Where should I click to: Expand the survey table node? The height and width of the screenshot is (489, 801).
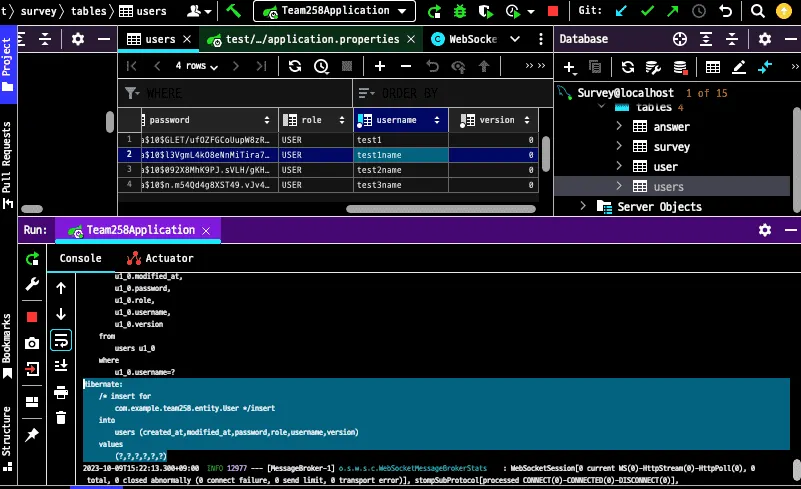[619, 146]
